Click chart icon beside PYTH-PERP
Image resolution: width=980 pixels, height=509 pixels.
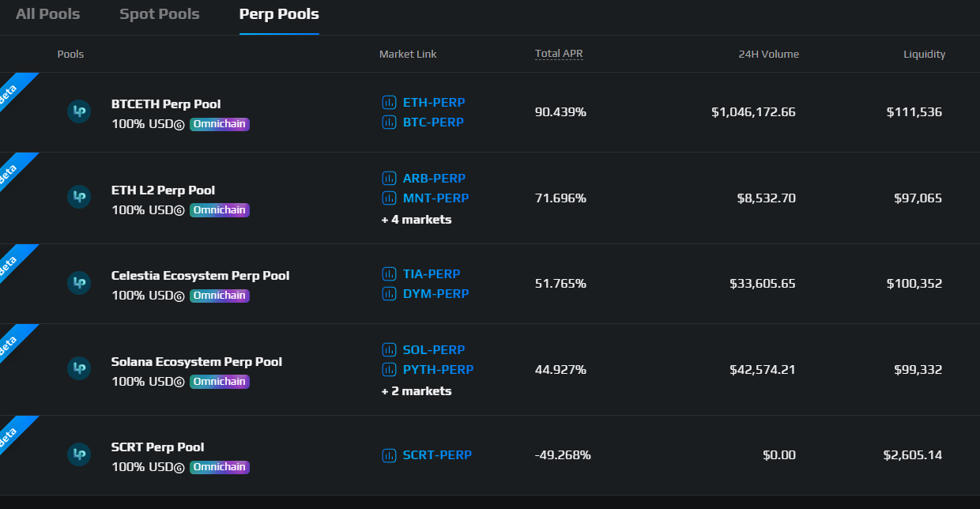pyautogui.click(x=389, y=370)
